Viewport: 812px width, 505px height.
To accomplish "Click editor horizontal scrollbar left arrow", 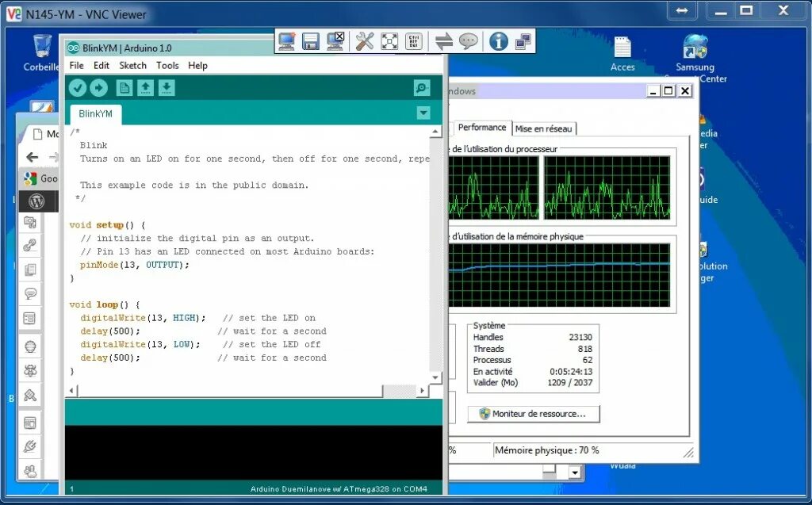I will (x=72, y=391).
